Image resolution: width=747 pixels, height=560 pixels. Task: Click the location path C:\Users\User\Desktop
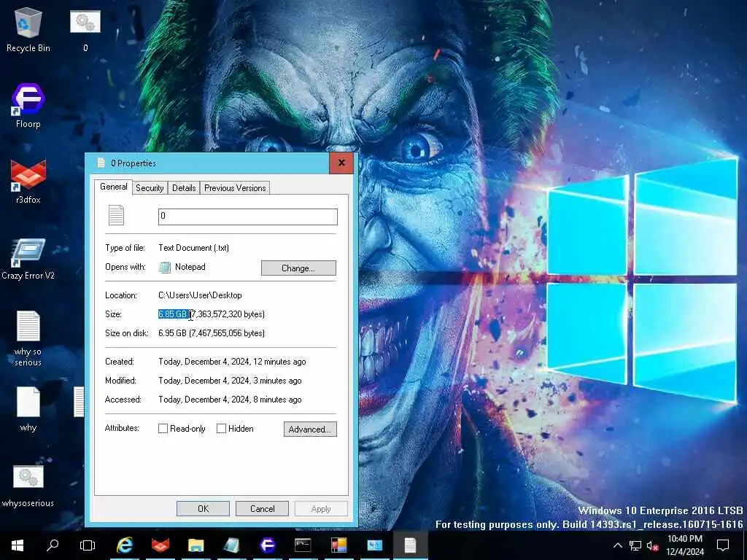tap(200, 295)
